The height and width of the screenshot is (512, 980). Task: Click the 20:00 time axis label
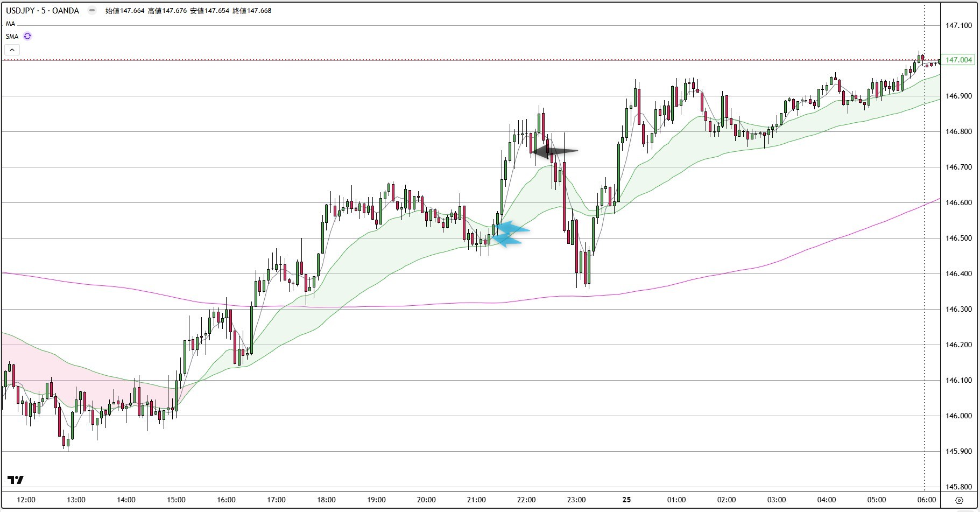coord(426,500)
